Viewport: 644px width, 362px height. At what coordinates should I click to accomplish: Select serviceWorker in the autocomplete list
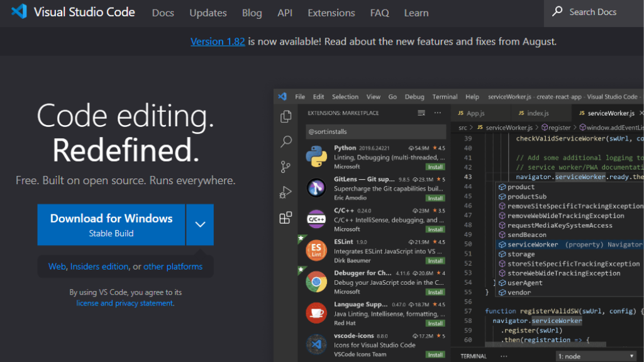(x=569, y=244)
